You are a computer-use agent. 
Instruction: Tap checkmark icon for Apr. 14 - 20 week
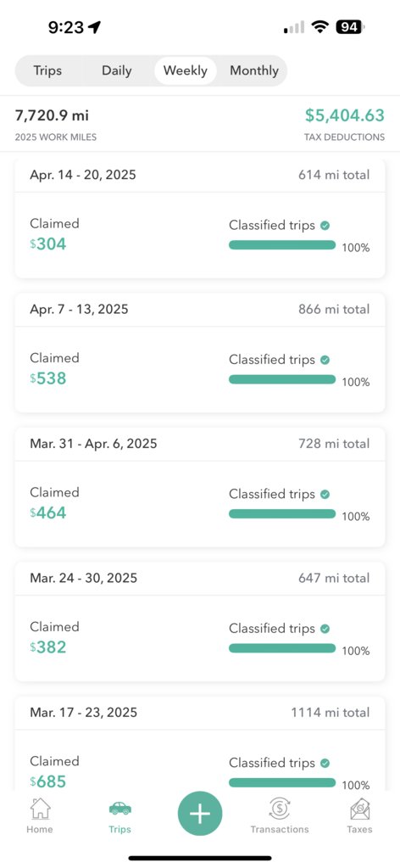pos(325,226)
